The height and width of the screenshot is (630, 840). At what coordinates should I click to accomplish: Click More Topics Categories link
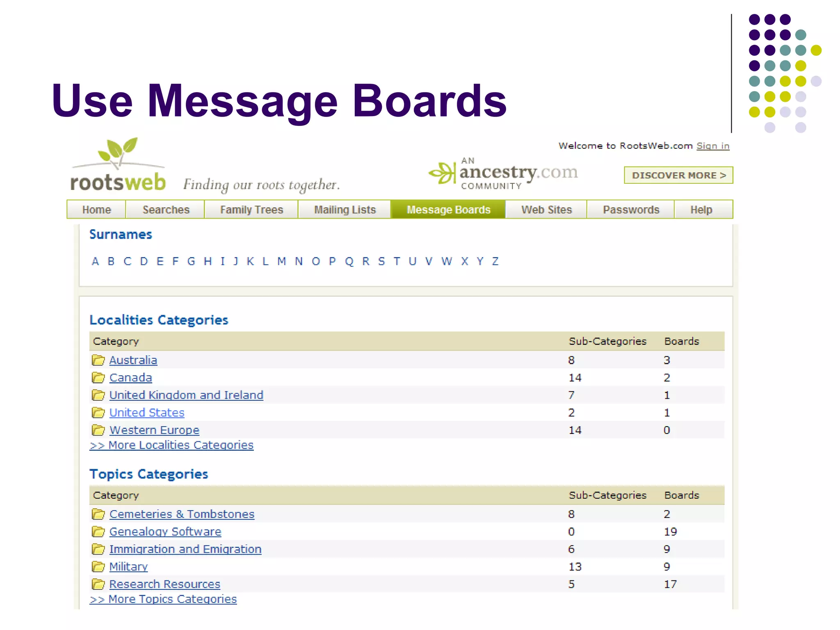163,599
